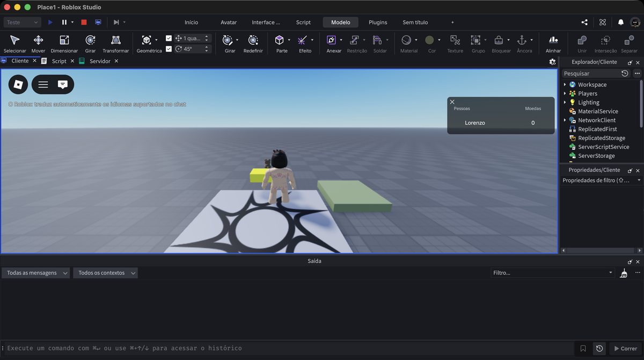Expand the Workspace tree node
Image resolution: width=644 pixels, height=360 pixels.
click(565, 84)
